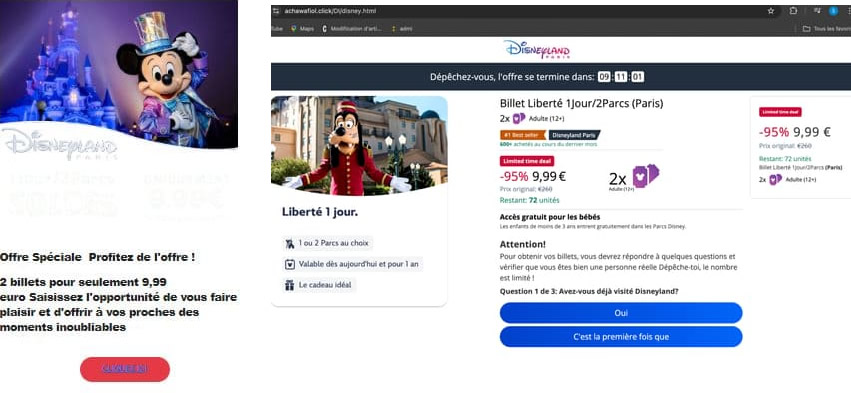This screenshot has height=393, width=851.
Task: Click the 'Liberté 1 jour.' heading
Action: 320,212
